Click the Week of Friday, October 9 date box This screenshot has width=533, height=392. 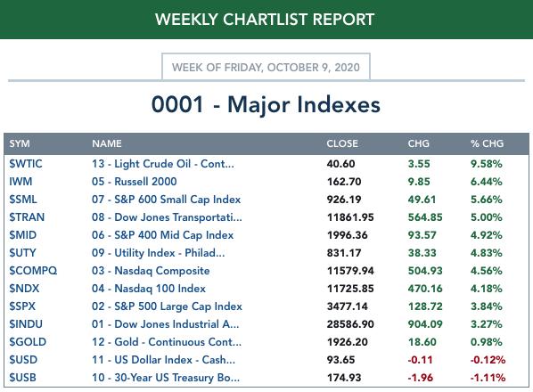[x=266, y=67]
